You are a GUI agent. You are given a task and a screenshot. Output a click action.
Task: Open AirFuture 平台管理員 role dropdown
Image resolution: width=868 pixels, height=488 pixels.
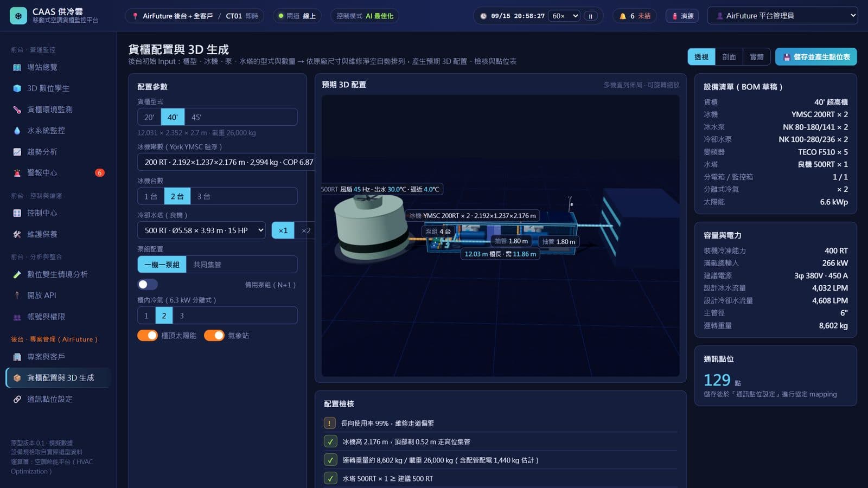point(782,16)
